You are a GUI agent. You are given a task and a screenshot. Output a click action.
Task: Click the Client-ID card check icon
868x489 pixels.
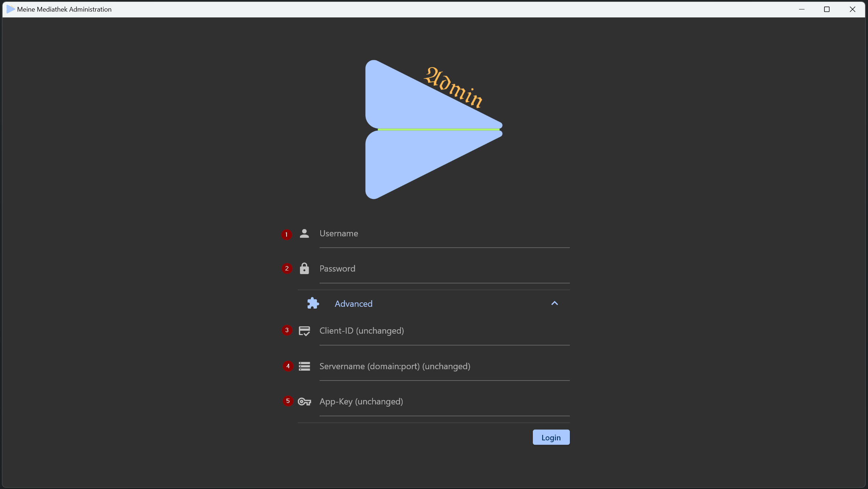[x=304, y=331]
